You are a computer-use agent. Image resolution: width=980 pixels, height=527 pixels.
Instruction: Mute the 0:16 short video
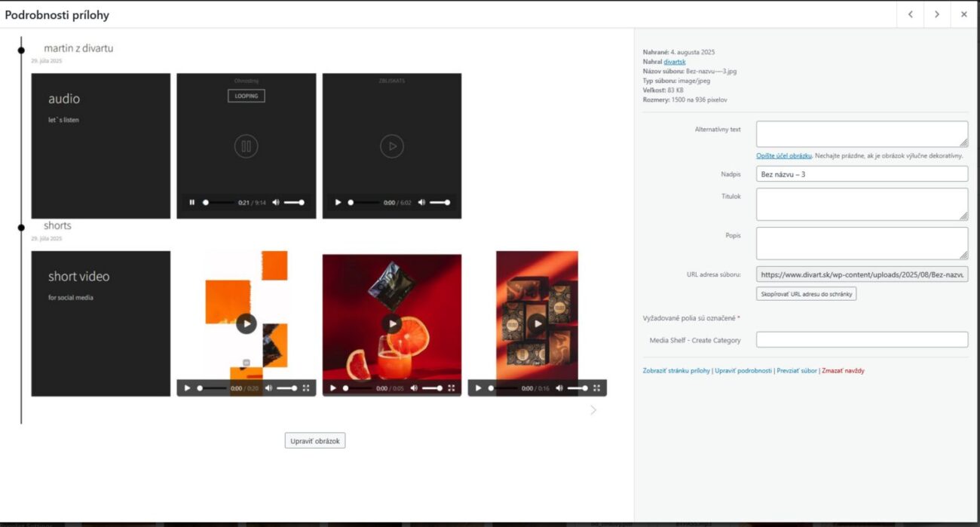point(559,388)
